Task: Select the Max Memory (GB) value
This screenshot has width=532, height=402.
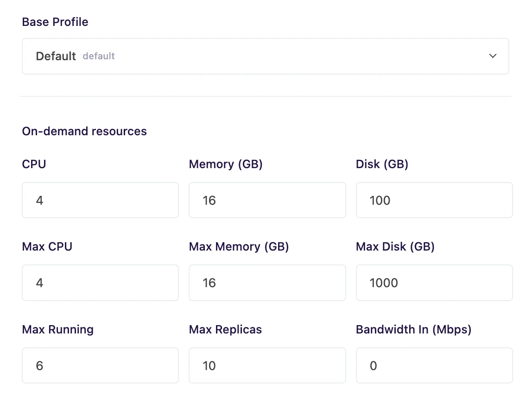Action: [267, 283]
